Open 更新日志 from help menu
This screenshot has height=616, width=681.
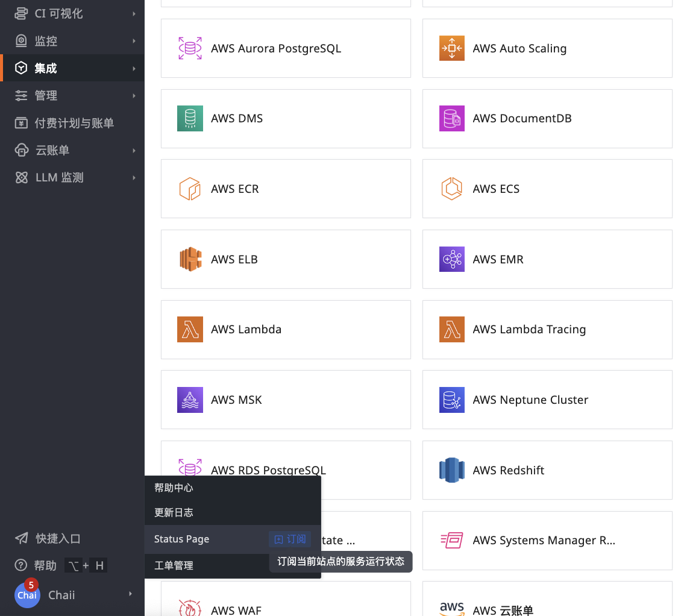coord(233,512)
